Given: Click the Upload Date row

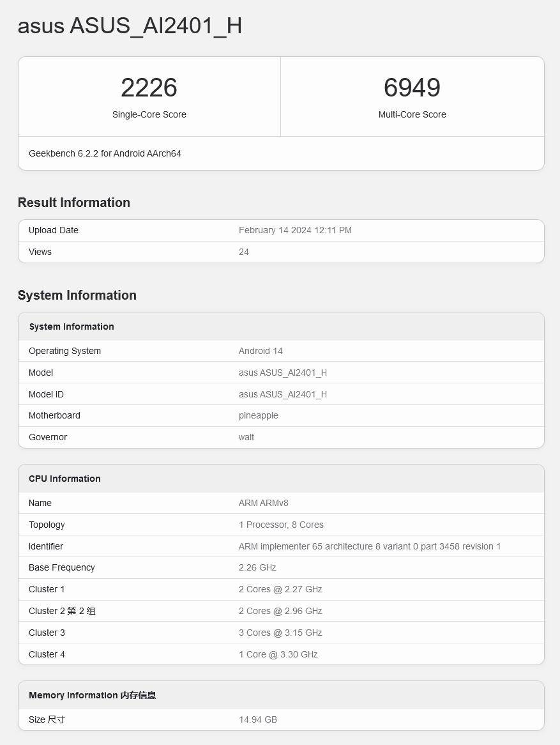Looking at the screenshot, I should (281, 230).
